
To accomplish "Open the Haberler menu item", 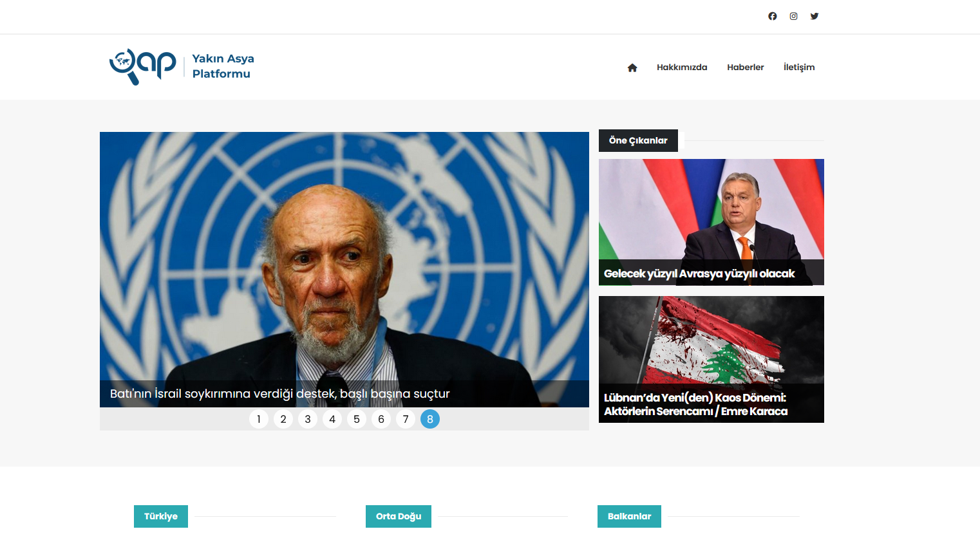I will click(746, 67).
